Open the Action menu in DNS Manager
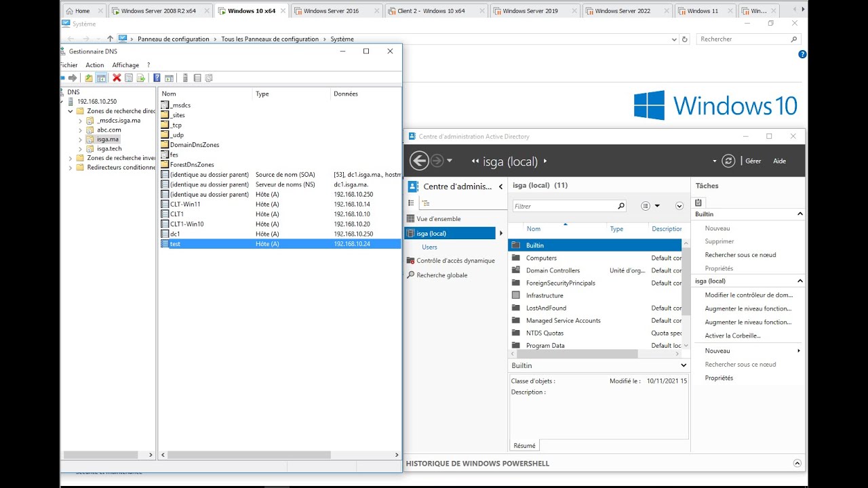 95,65
